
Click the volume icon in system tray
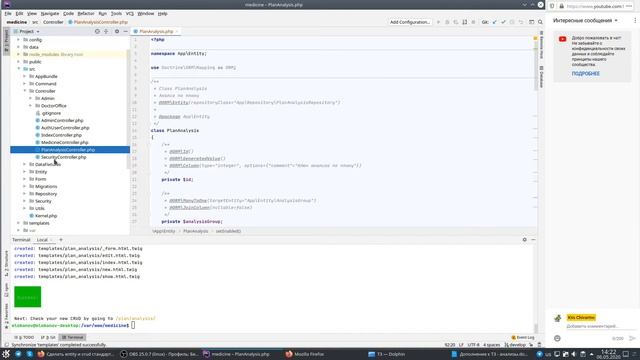pyautogui.click(x=574, y=354)
